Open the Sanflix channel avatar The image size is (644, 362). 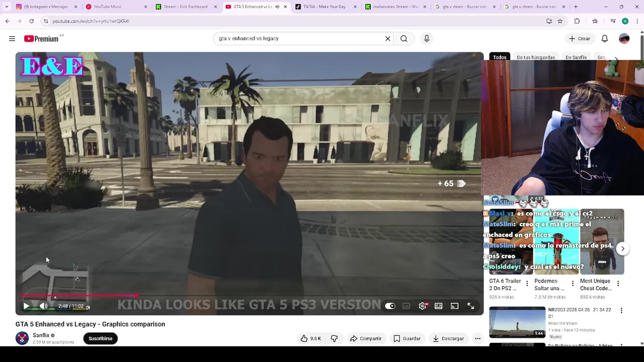tap(22, 338)
